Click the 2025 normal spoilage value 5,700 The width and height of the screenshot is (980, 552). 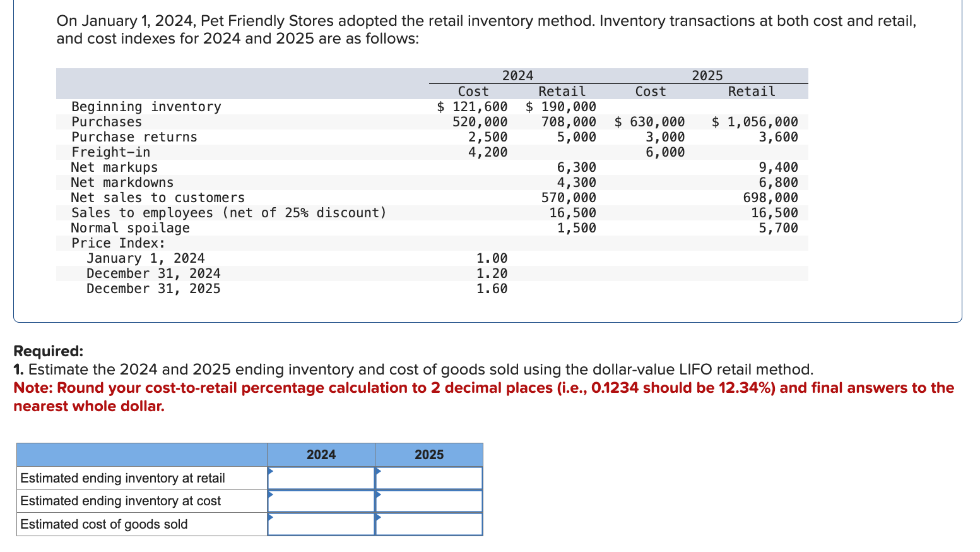coord(778,228)
